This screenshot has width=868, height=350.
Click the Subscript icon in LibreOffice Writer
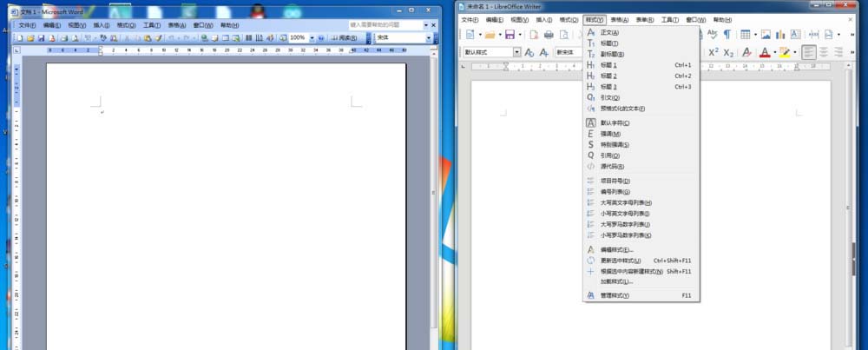tap(729, 52)
